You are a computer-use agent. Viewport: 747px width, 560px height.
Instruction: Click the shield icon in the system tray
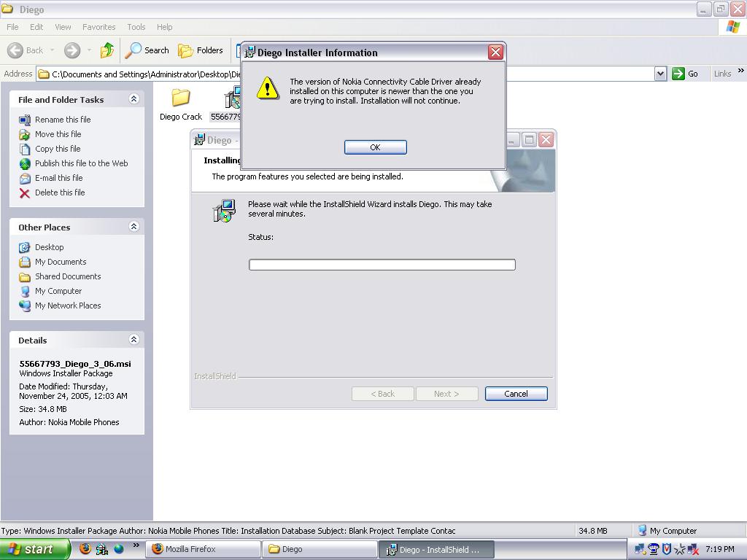click(667, 549)
